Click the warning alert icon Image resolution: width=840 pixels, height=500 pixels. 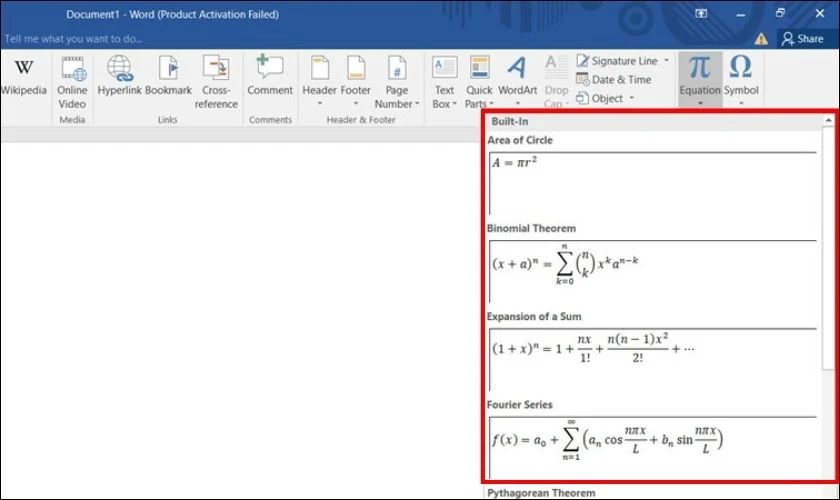(761, 39)
